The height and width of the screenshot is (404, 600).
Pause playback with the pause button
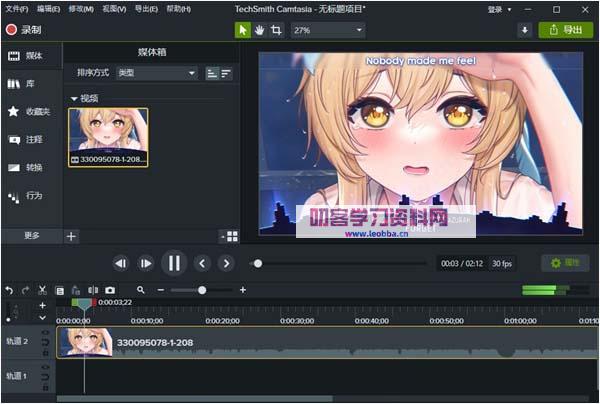pos(174,263)
